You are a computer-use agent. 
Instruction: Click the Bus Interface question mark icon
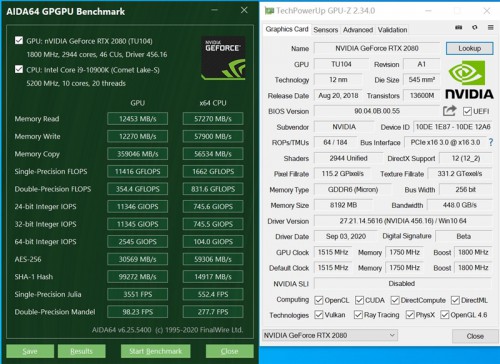(491, 143)
